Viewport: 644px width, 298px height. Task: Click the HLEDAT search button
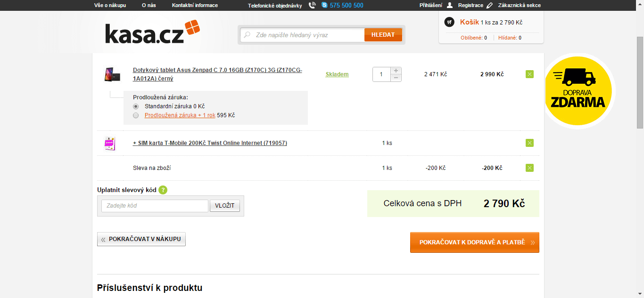pos(383,35)
